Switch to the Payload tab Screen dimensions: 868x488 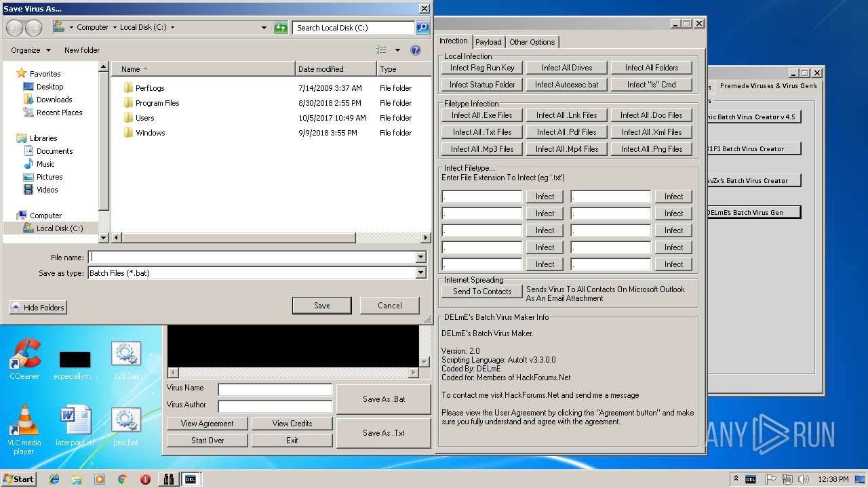click(x=488, y=42)
